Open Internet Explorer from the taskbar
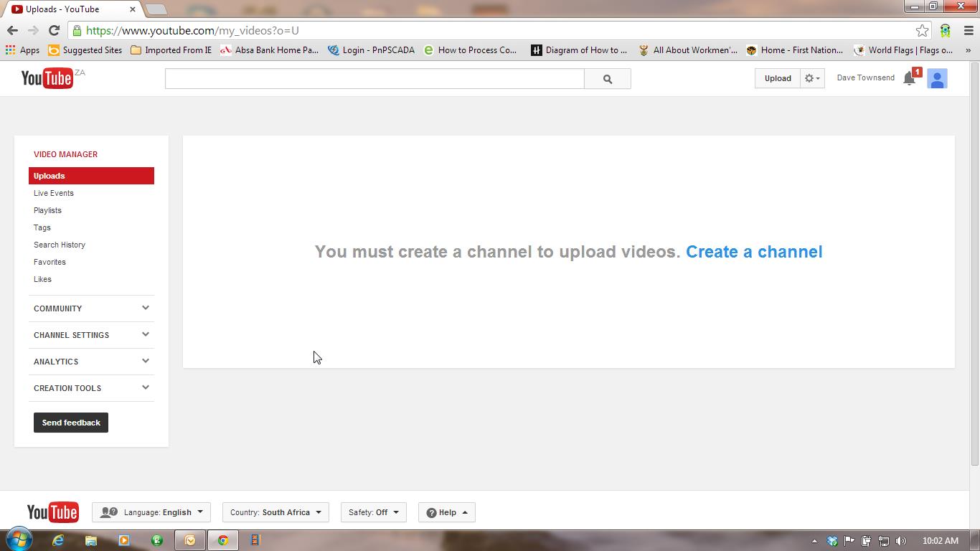 pyautogui.click(x=58, y=540)
